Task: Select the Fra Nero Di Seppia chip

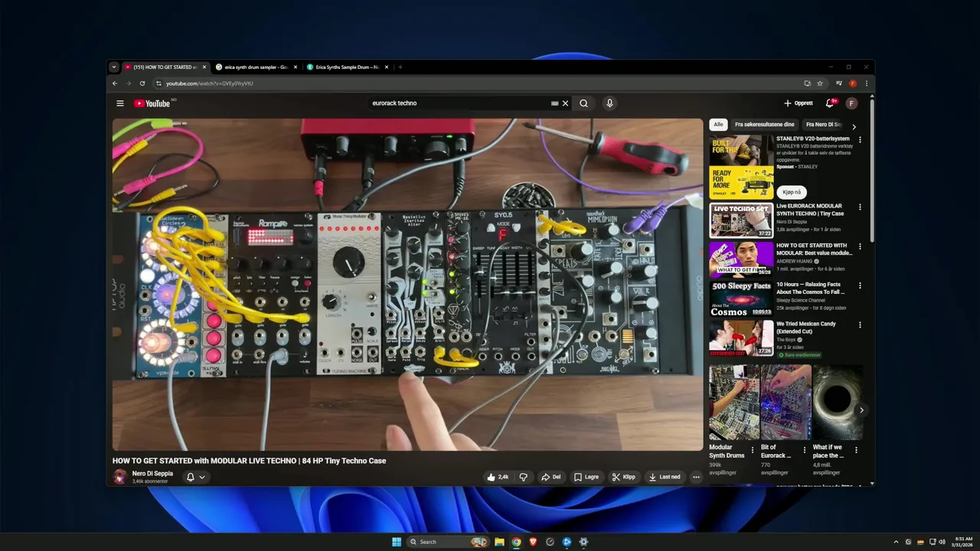Action: click(824, 125)
